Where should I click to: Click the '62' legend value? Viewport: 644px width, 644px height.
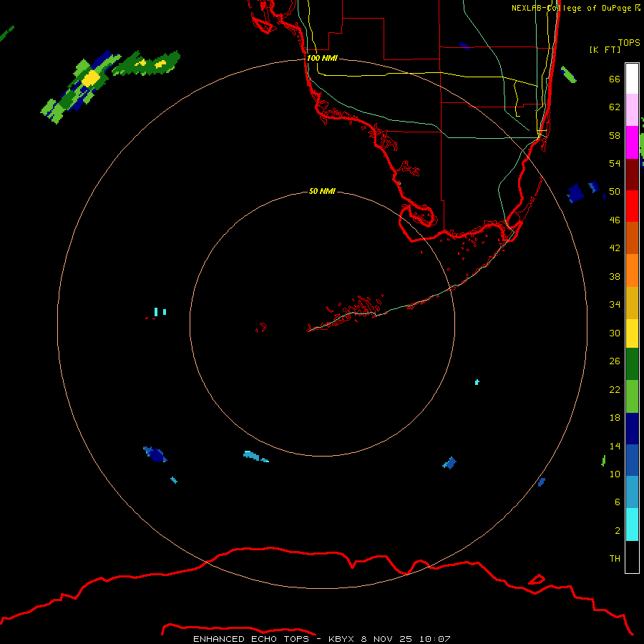pyautogui.click(x=615, y=107)
